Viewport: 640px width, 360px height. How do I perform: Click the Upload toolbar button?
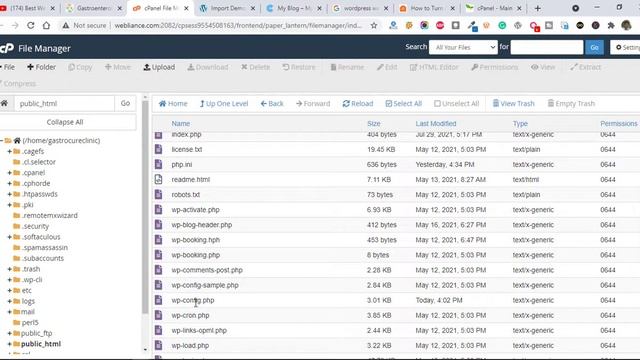(x=159, y=67)
